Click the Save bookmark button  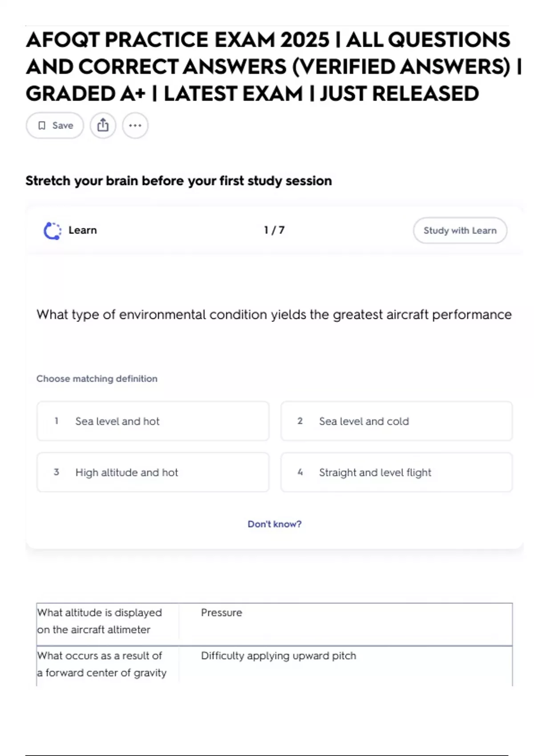55,125
